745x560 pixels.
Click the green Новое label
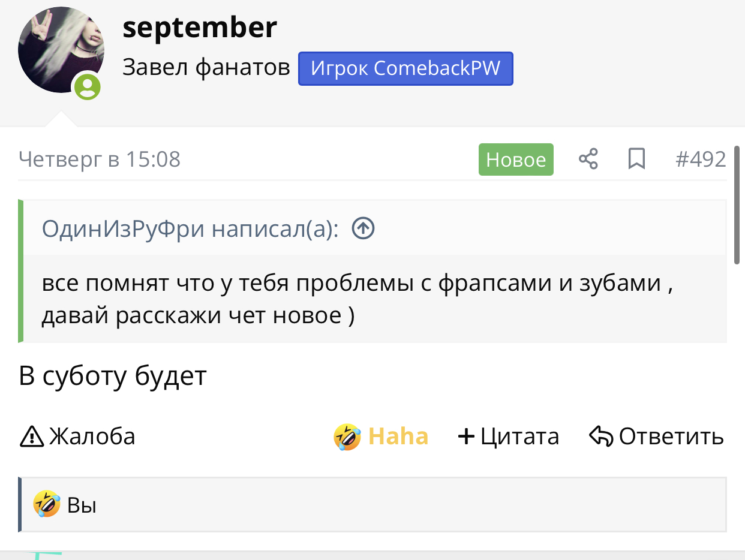(x=516, y=159)
